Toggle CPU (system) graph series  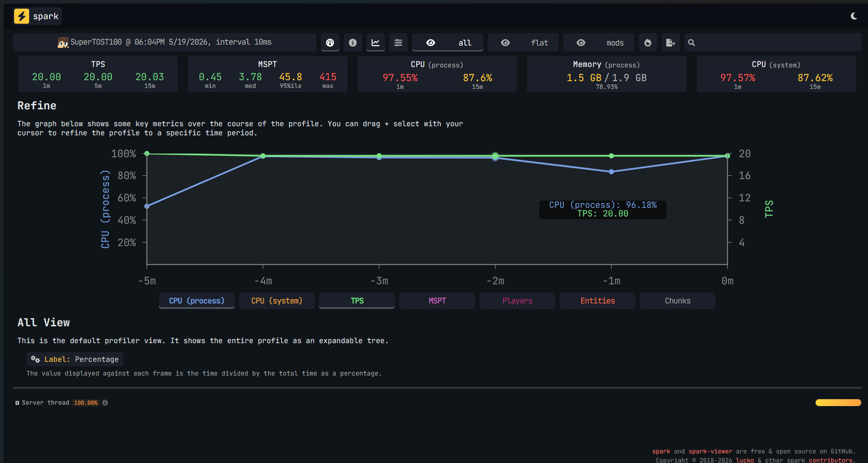(x=277, y=301)
